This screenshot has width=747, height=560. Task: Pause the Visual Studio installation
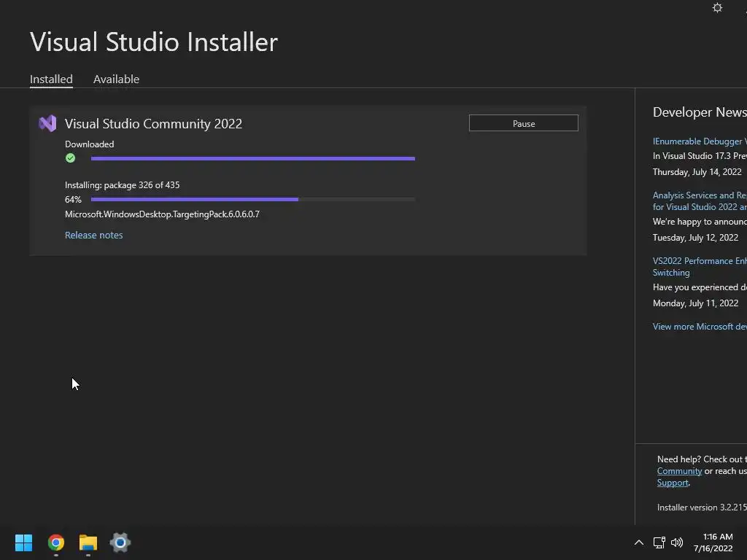(x=523, y=123)
